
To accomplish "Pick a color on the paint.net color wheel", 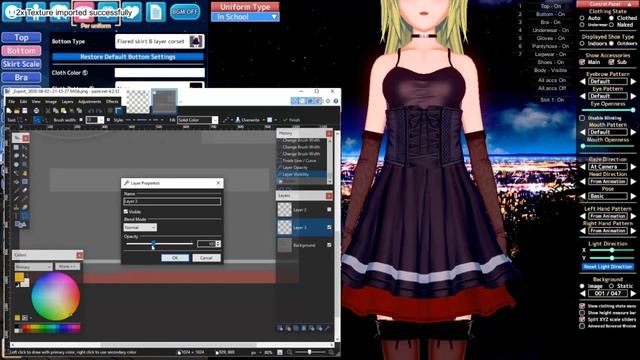I will (56, 296).
